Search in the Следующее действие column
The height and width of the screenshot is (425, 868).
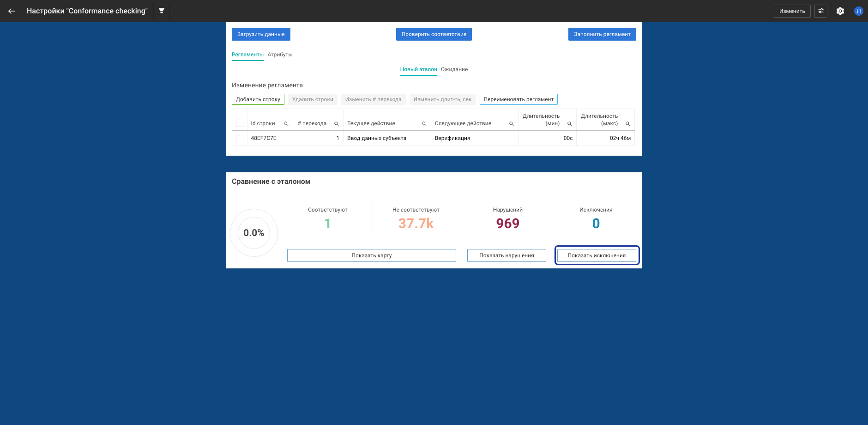coord(512,124)
